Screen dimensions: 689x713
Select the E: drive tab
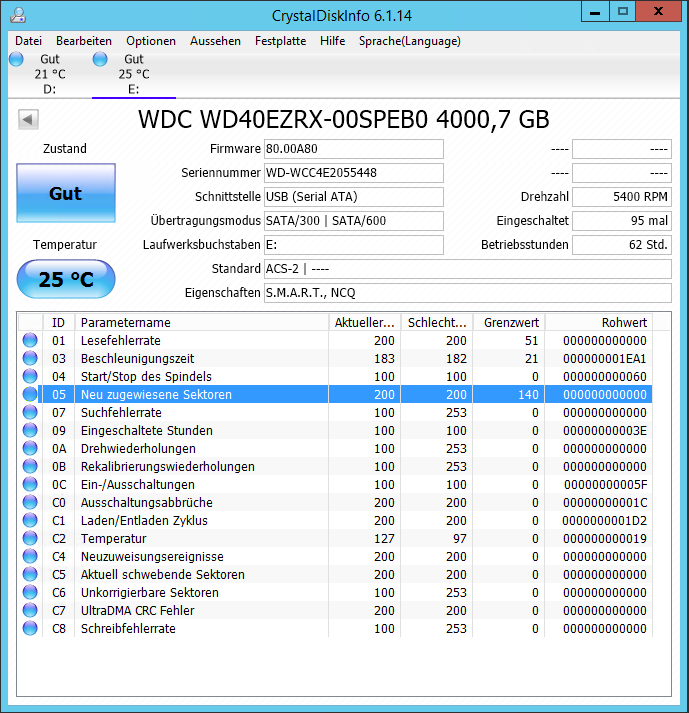[134, 74]
